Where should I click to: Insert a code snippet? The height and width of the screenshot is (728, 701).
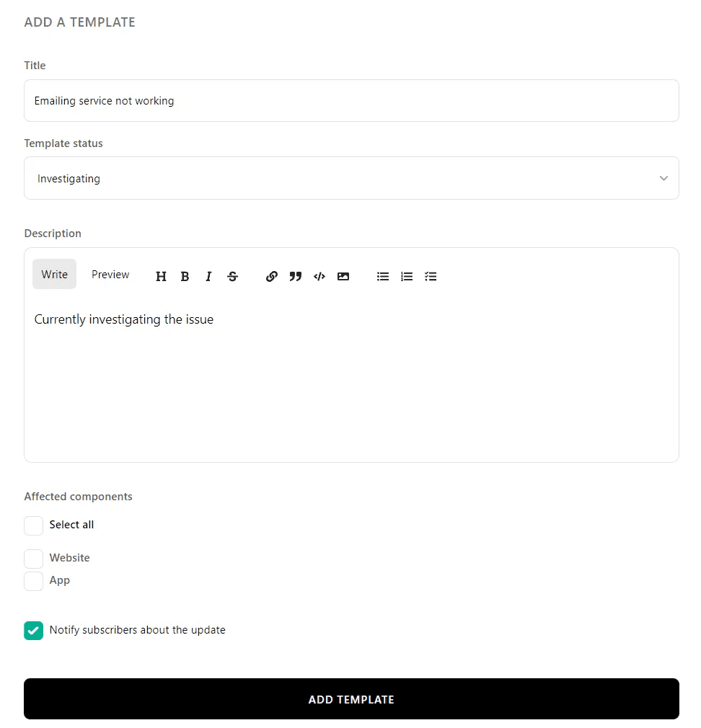coord(319,277)
